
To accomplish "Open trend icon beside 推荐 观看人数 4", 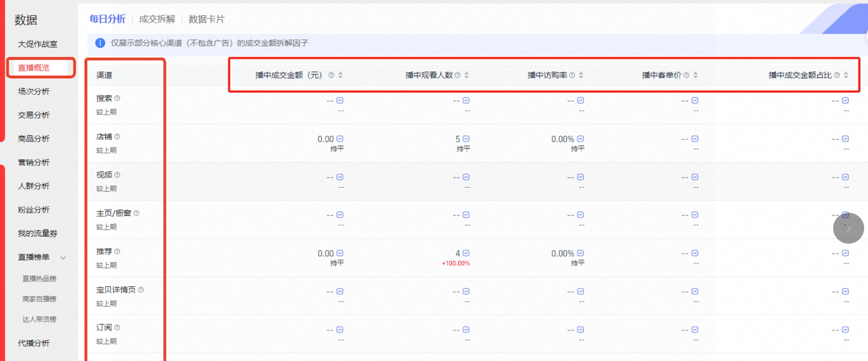I will pos(466,253).
